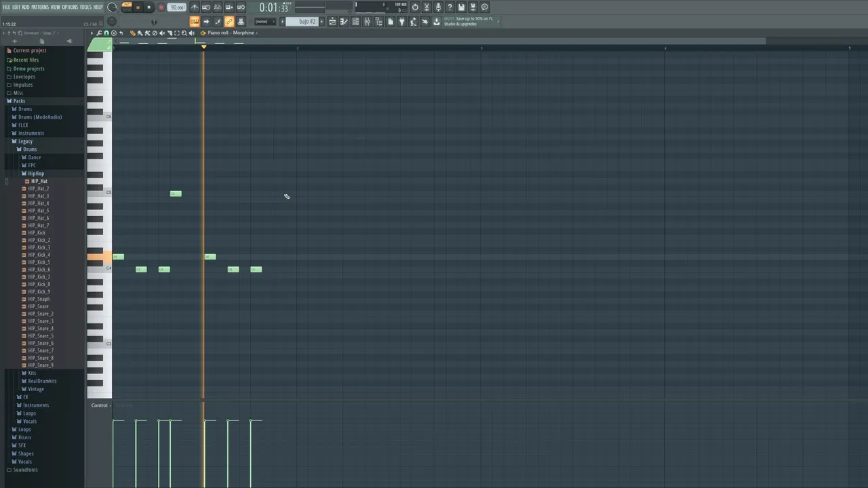
Task: Open the TOOLS menu
Action: point(85,7)
